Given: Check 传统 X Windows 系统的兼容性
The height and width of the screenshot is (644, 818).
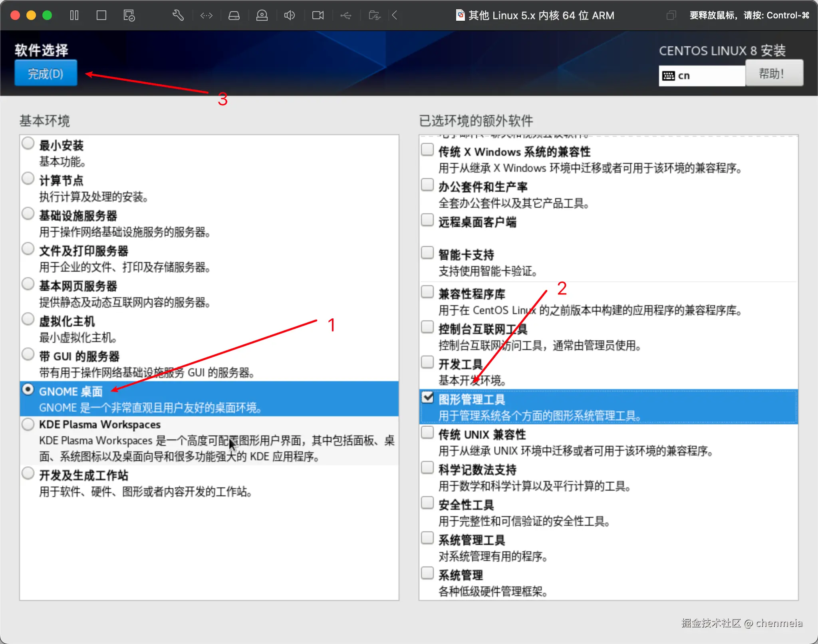Looking at the screenshot, I should (427, 149).
